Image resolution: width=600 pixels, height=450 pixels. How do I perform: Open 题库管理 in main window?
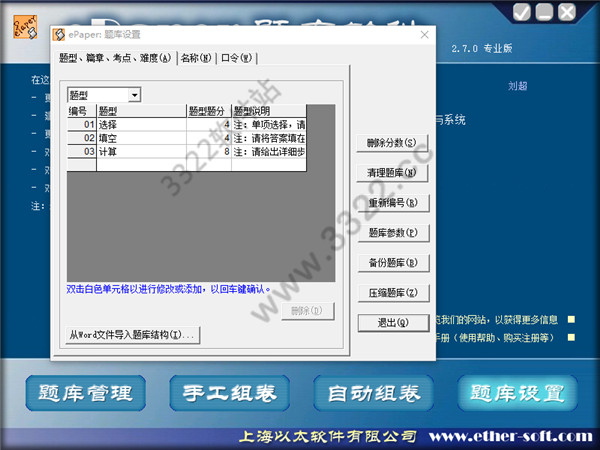(85, 393)
